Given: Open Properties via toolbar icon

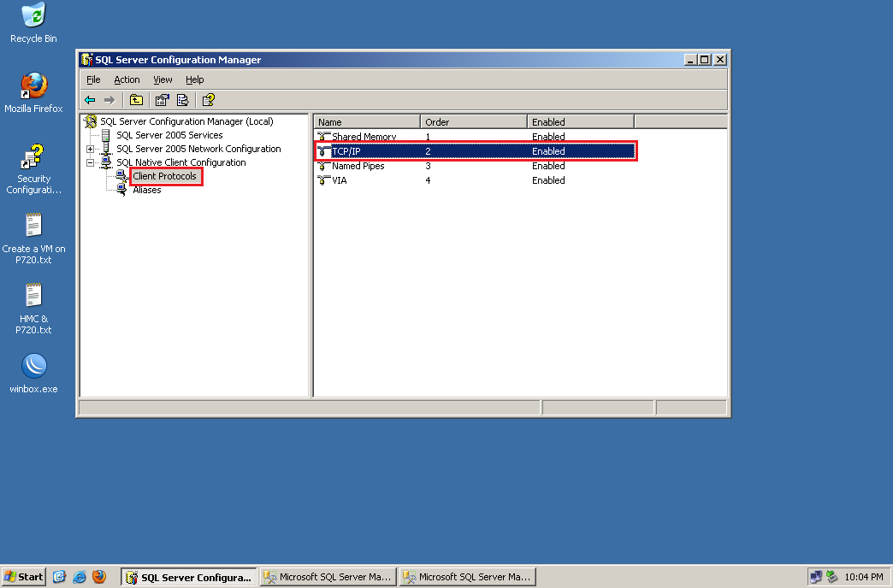Looking at the screenshot, I should pos(163,100).
